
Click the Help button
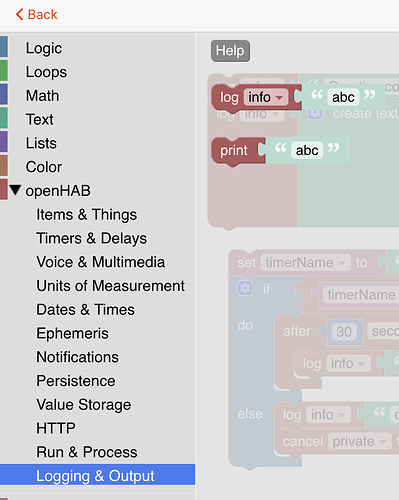230,51
